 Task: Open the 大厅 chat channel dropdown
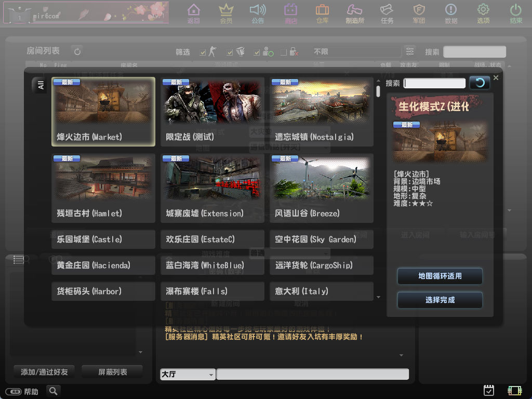click(x=188, y=374)
